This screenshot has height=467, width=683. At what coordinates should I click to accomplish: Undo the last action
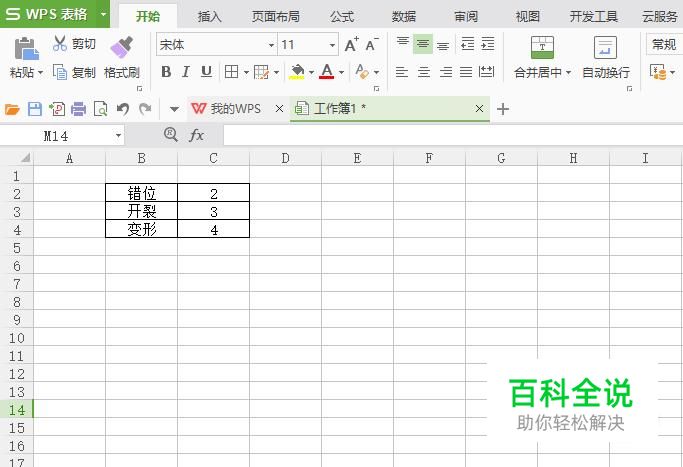[x=123, y=108]
